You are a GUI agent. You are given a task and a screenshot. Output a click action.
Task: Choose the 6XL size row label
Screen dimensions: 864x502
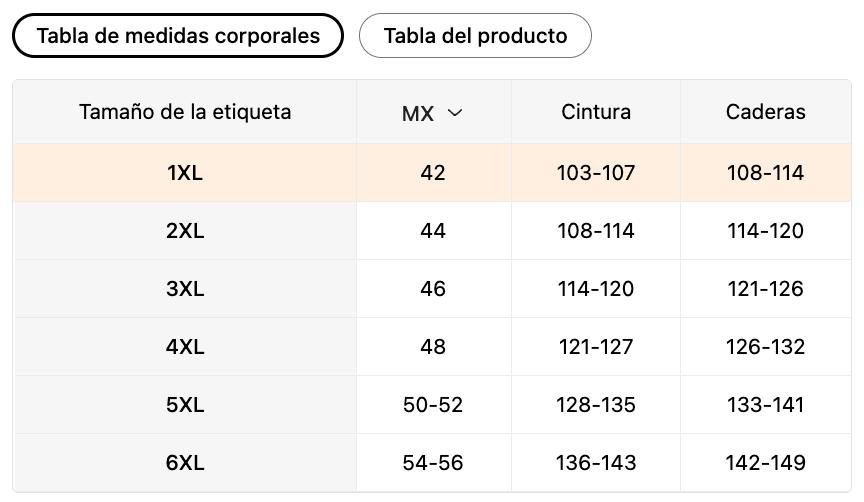[185, 463]
